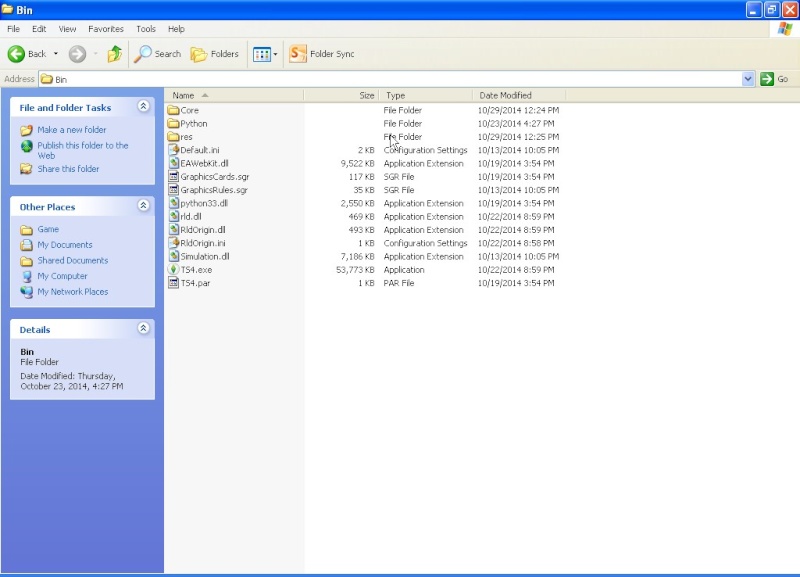The width and height of the screenshot is (800, 577).
Task: Select the Default.ini file icon
Action: click(173, 150)
